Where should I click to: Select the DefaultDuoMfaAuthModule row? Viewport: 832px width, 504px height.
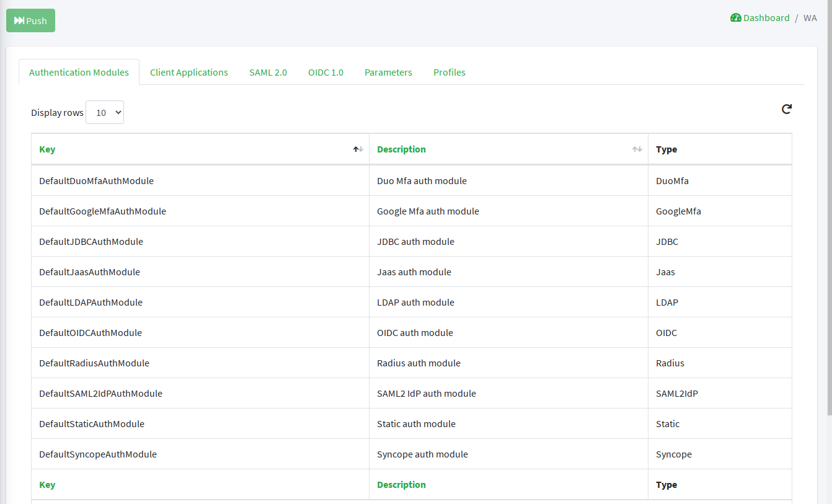(96, 181)
